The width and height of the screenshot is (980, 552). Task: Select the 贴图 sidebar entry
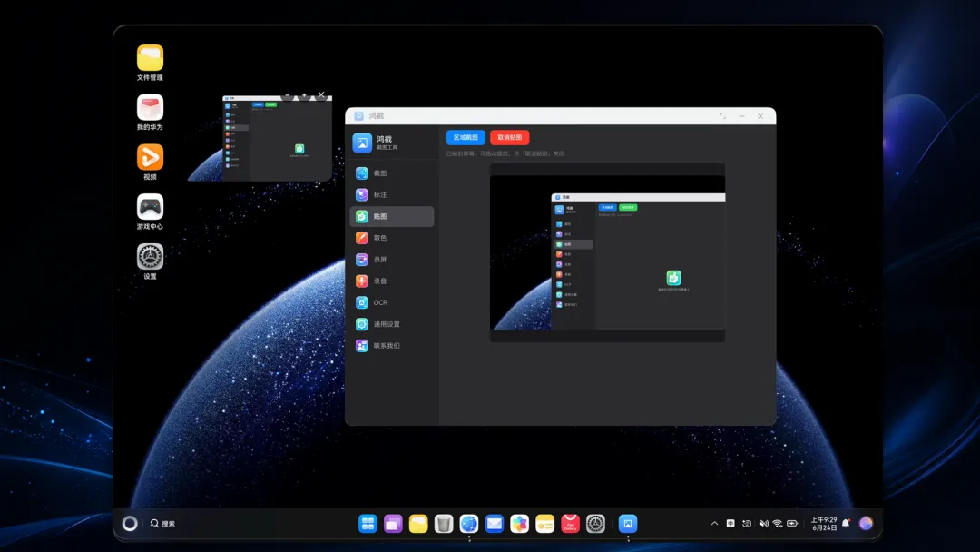click(391, 216)
